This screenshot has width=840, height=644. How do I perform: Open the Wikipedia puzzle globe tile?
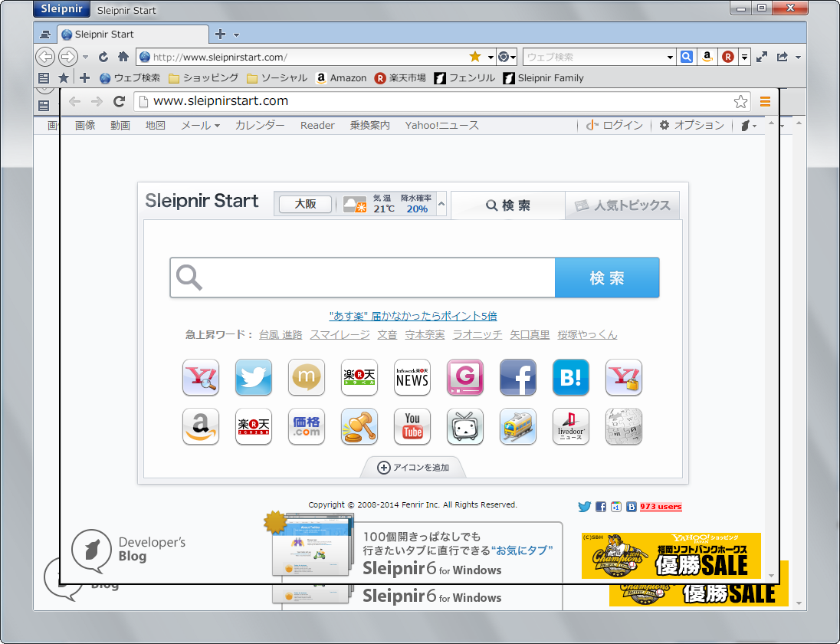pos(624,426)
